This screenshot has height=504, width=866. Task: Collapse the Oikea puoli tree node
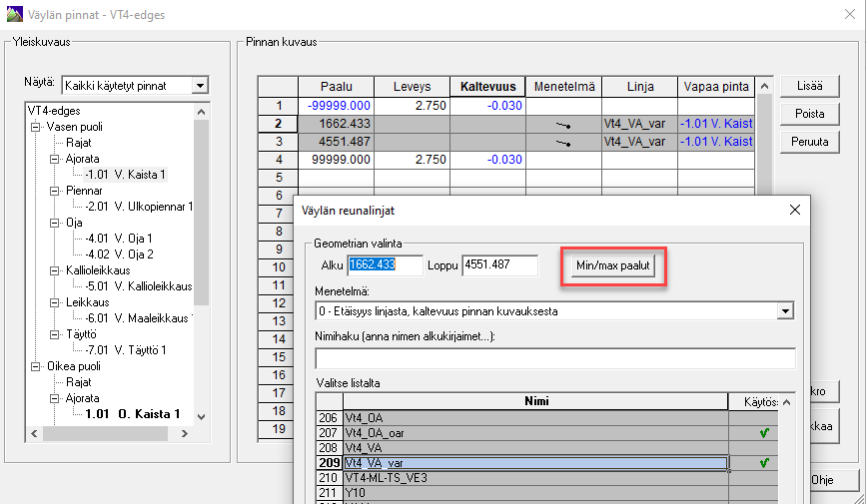pos(36,366)
